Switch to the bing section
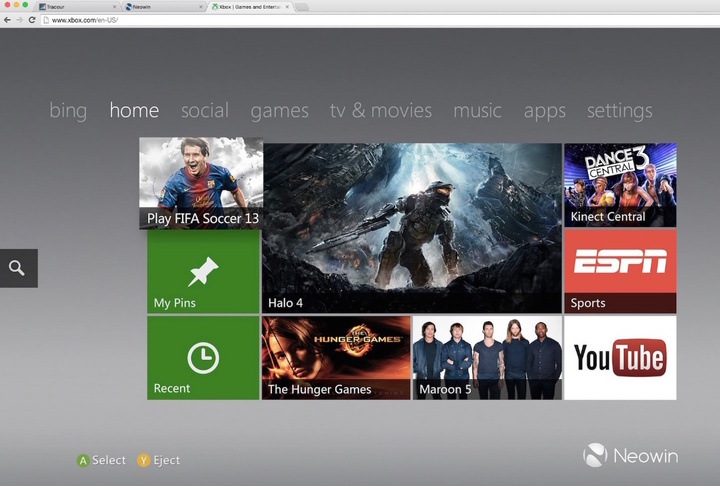Screen dimensions: 720x486 tap(68, 111)
